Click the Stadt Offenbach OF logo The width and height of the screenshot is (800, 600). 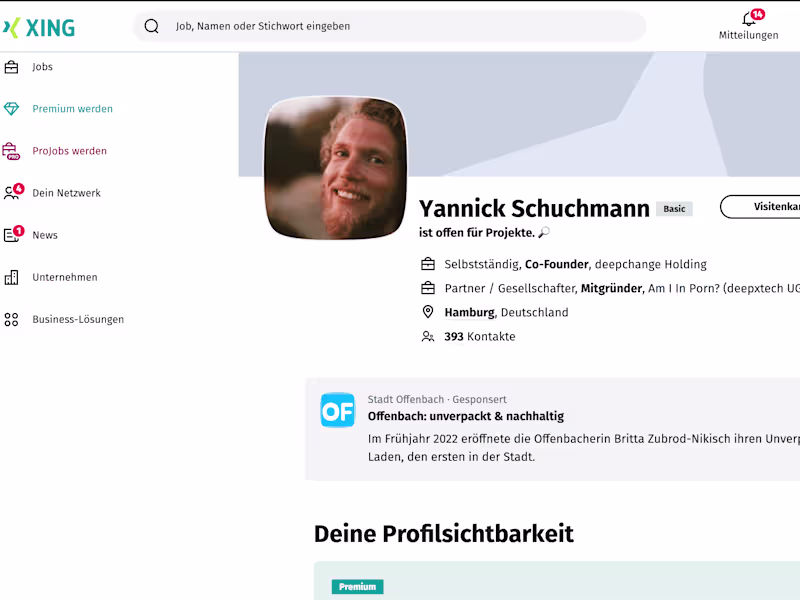pyautogui.click(x=338, y=410)
